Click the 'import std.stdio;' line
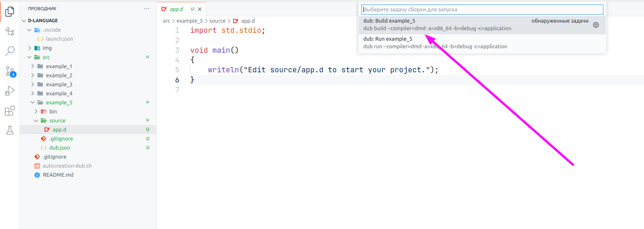The image size is (644, 229). click(x=228, y=31)
